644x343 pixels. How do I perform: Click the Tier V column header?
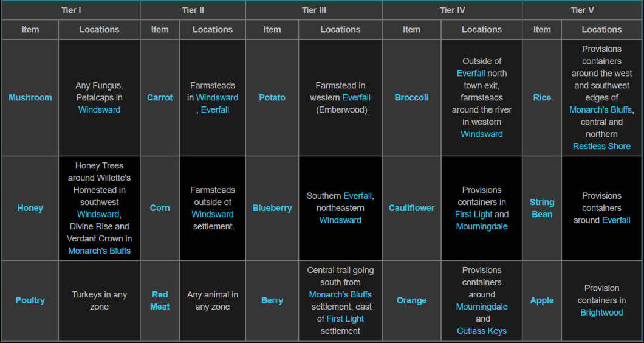point(582,10)
